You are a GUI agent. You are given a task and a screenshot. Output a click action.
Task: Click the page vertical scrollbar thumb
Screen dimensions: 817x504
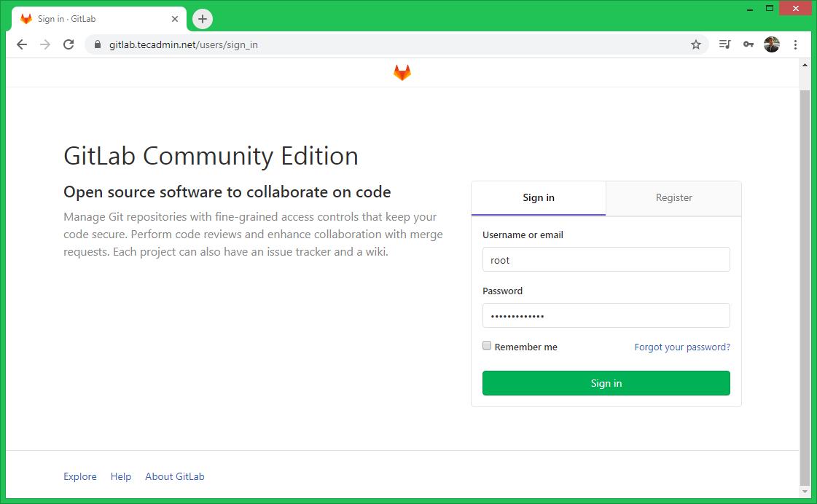point(805,288)
